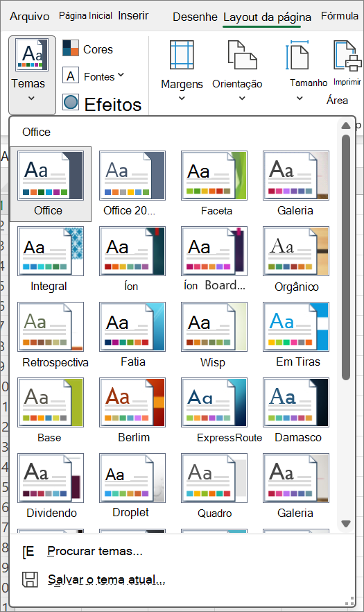This screenshot has height=612, width=364.
Task: Open the Tamanho page size icon
Action: pyautogui.click(x=297, y=55)
